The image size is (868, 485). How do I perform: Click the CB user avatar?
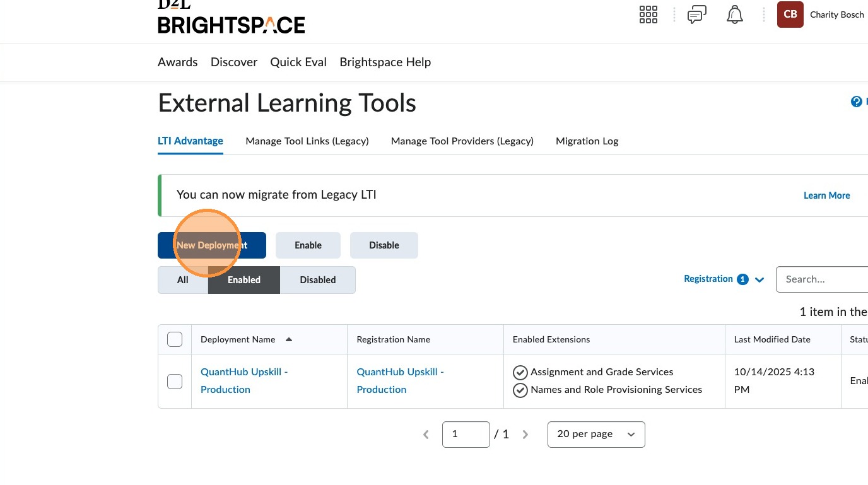point(790,15)
